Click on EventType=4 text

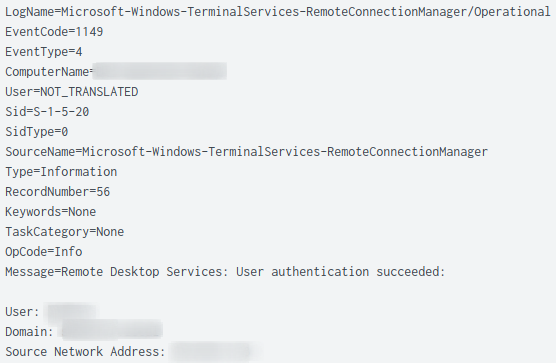(44, 52)
